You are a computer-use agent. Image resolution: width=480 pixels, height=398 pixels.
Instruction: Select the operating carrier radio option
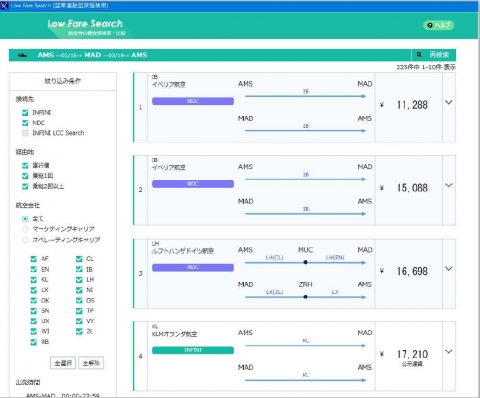pos(25,240)
